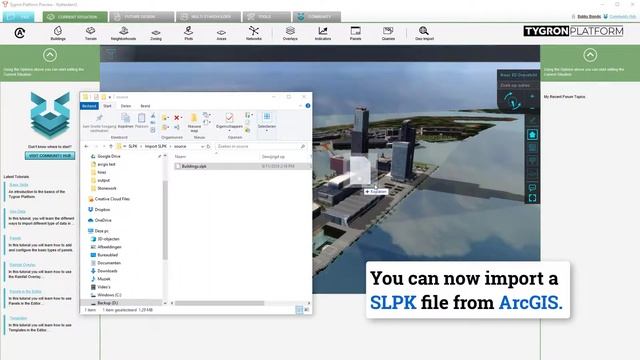Switch to the Tools tab
The height and width of the screenshot is (360, 640).
(x=267, y=17)
